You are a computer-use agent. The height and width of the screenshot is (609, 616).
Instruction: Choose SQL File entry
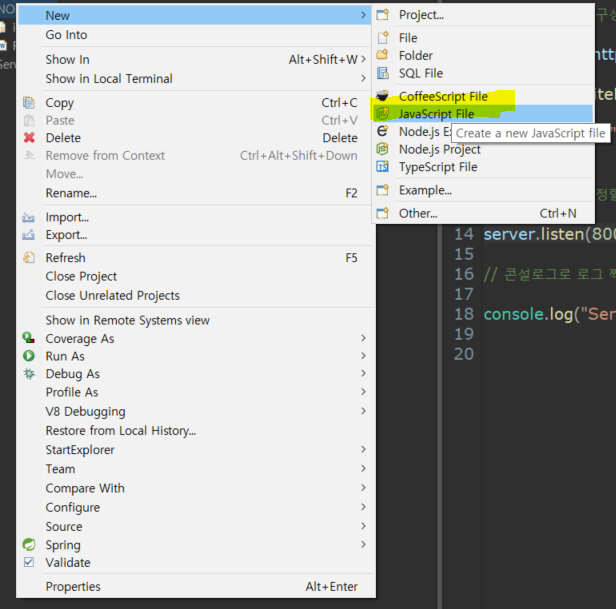tap(483, 73)
